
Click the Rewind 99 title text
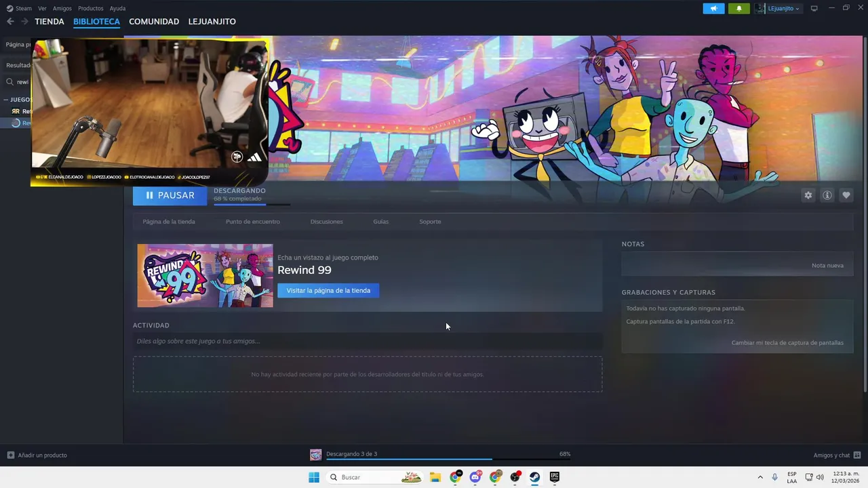point(304,270)
